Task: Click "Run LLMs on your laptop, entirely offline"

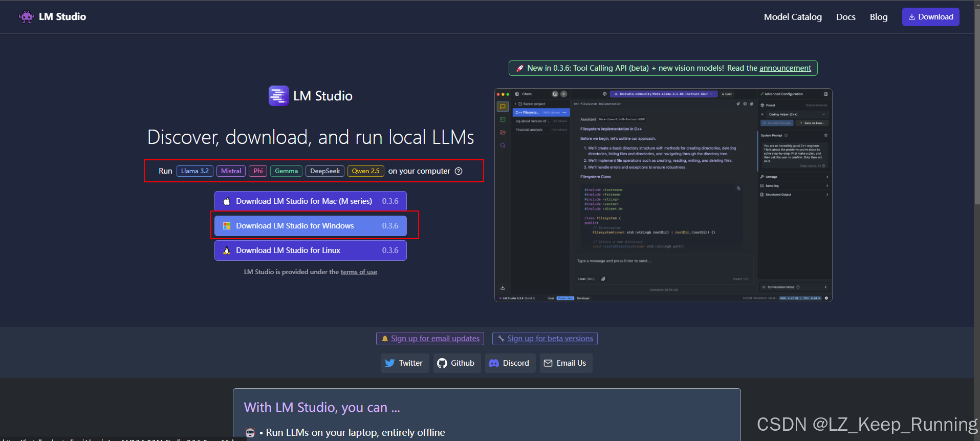Action: [355, 433]
